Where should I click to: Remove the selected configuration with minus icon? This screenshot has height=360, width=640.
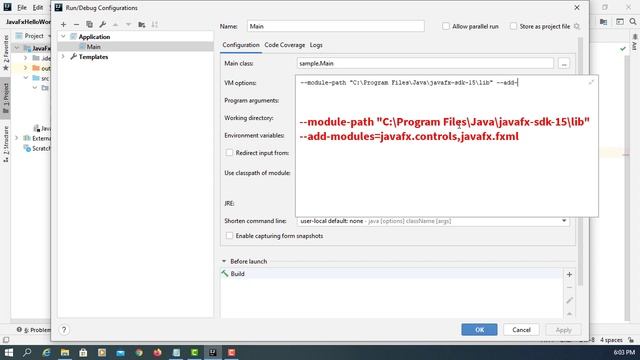click(76, 24)
